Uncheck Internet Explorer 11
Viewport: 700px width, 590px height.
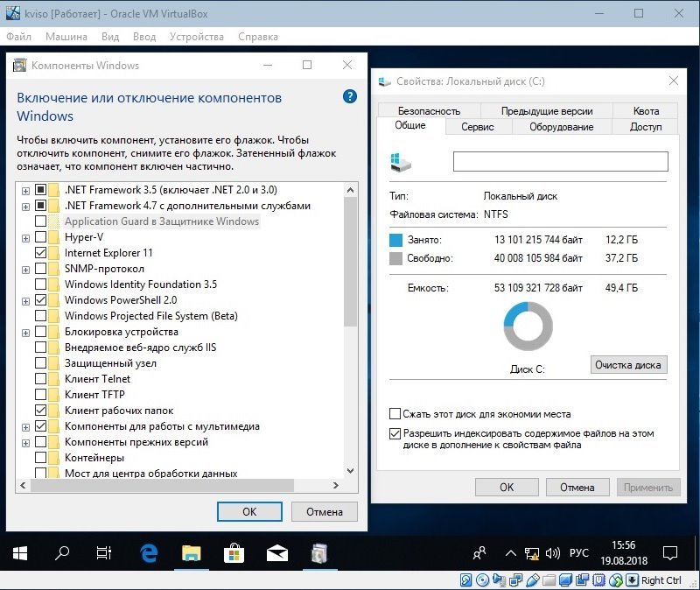pyautogui.click(x=40, y=253)
